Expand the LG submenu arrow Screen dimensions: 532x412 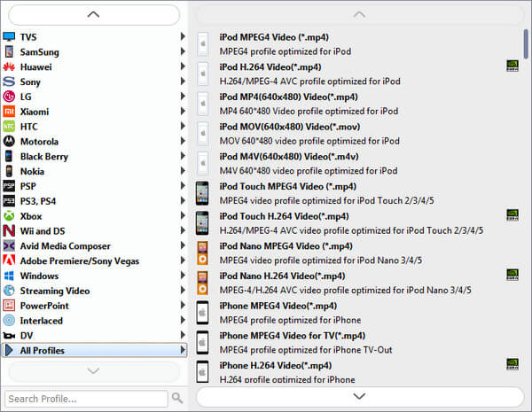183,96
